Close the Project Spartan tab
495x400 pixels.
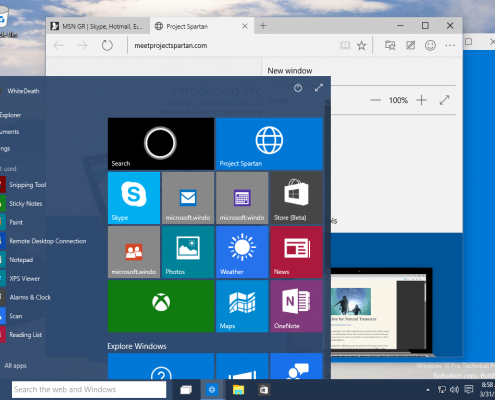(x=245, y=26)
